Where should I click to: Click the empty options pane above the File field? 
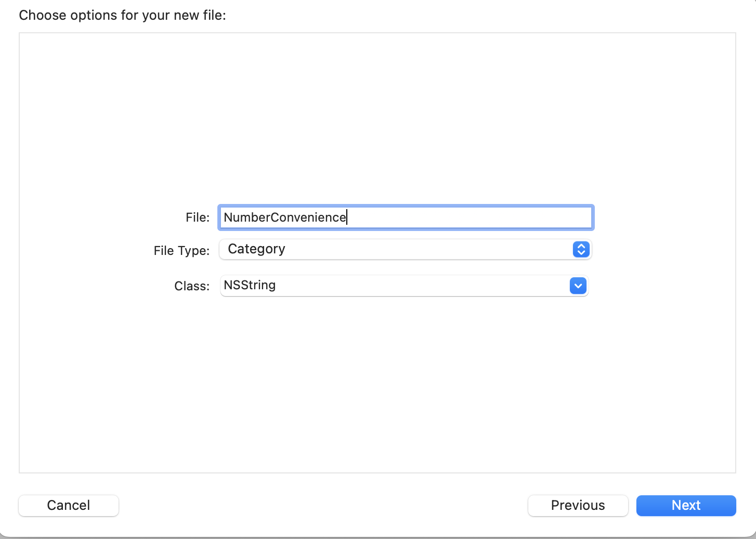(377, 114)
